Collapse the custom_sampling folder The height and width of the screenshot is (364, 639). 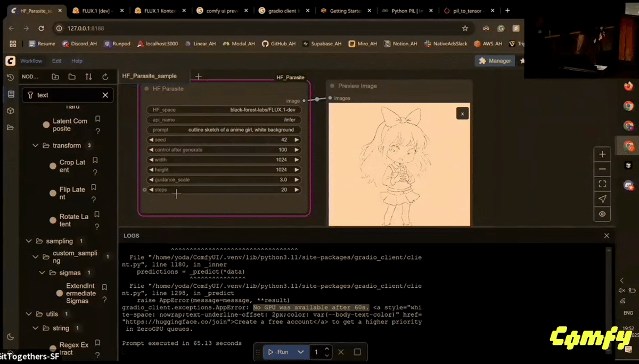click(x=35, y=257)
